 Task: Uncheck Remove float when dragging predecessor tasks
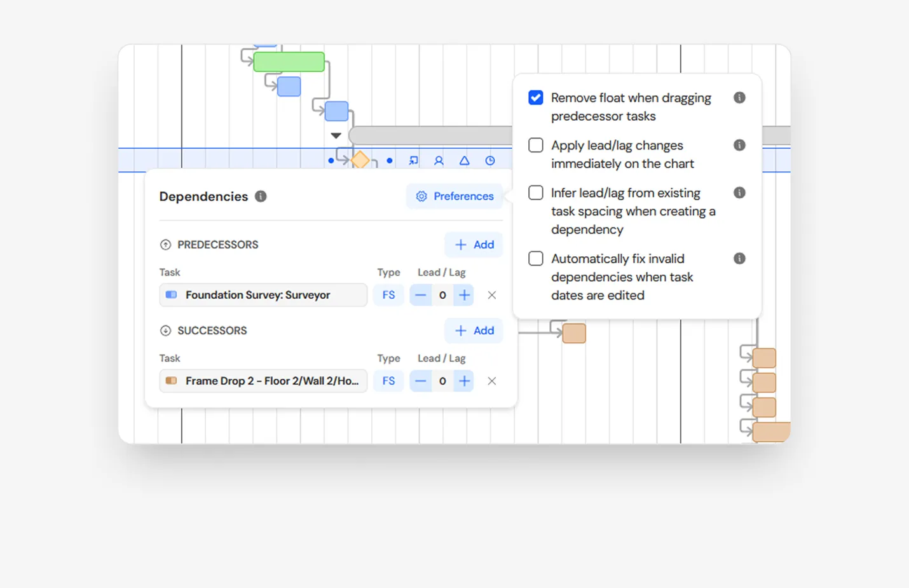point(536,98)
